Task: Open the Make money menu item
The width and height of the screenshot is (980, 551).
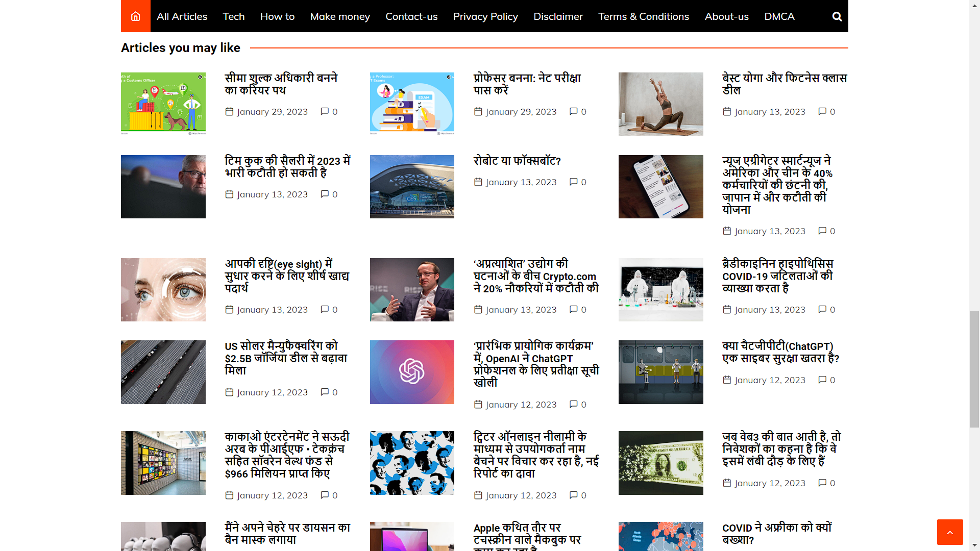Action: [x=340, y=16]
